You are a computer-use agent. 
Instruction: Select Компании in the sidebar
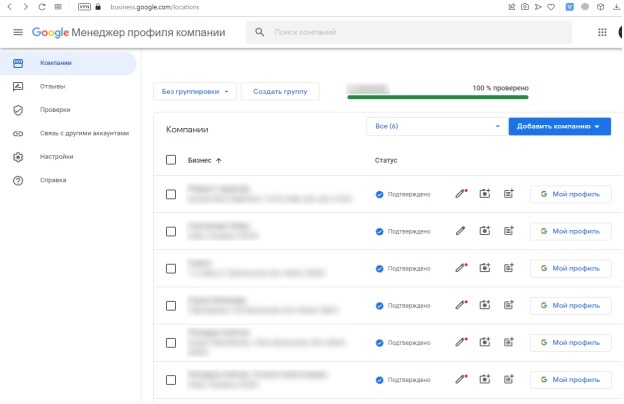[68, 63]
